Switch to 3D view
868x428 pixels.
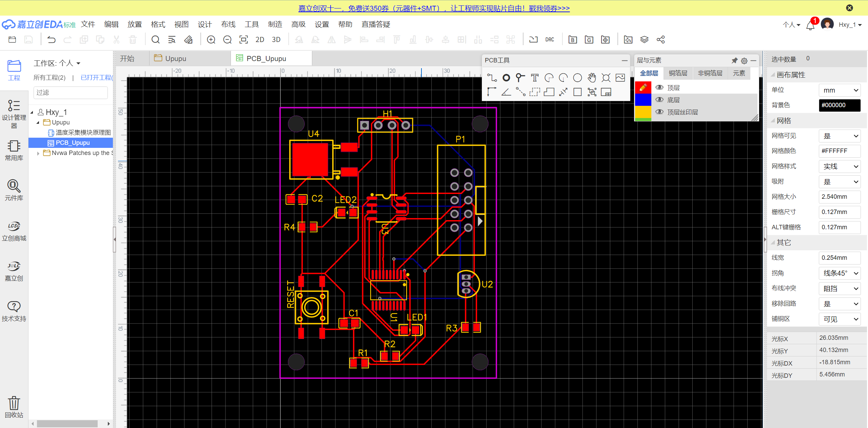click(x=276, y=40)
